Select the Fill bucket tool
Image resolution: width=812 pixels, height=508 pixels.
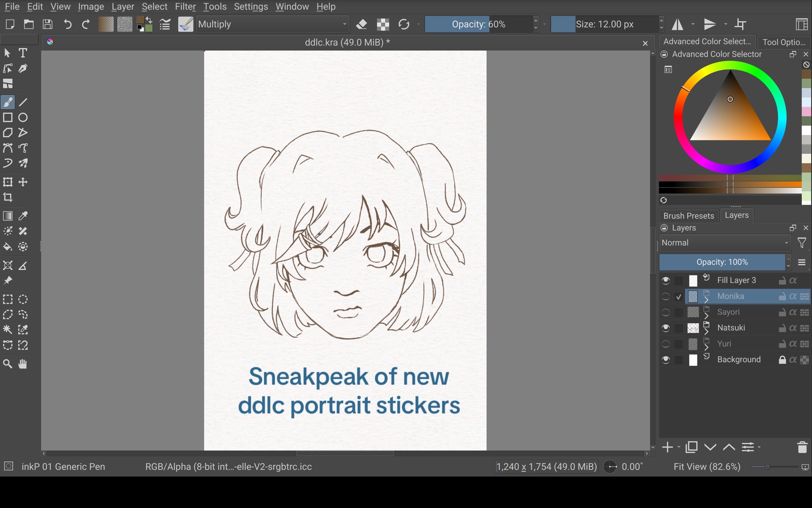[8, 247]
